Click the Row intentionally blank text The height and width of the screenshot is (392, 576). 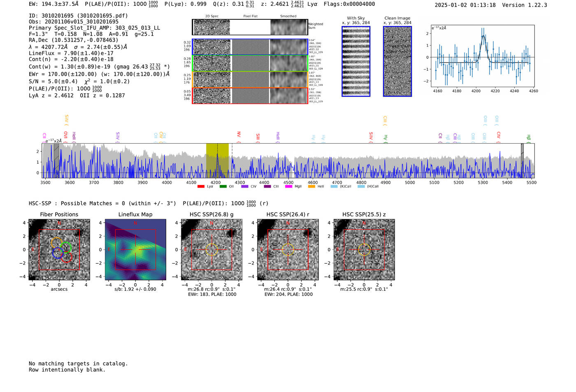pyautogui.click(x=67, y=370)
